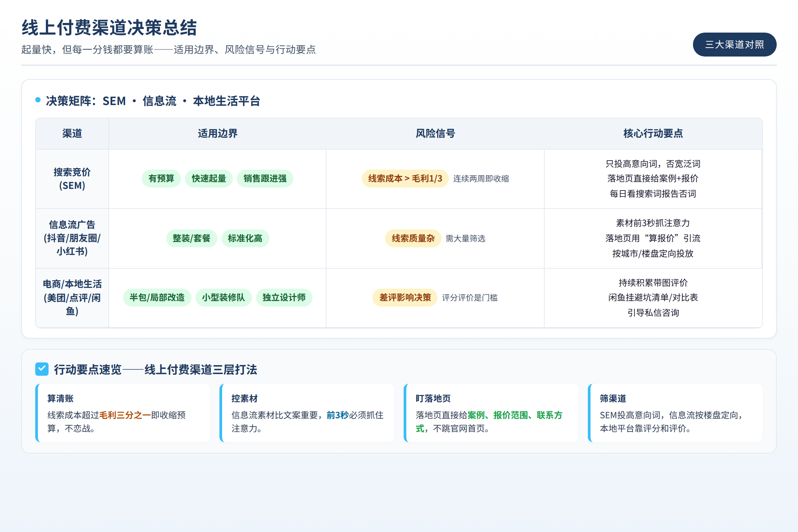Click highlighted 毛利三分之一 text
798x532 pixels.
[x=125, y=415]
